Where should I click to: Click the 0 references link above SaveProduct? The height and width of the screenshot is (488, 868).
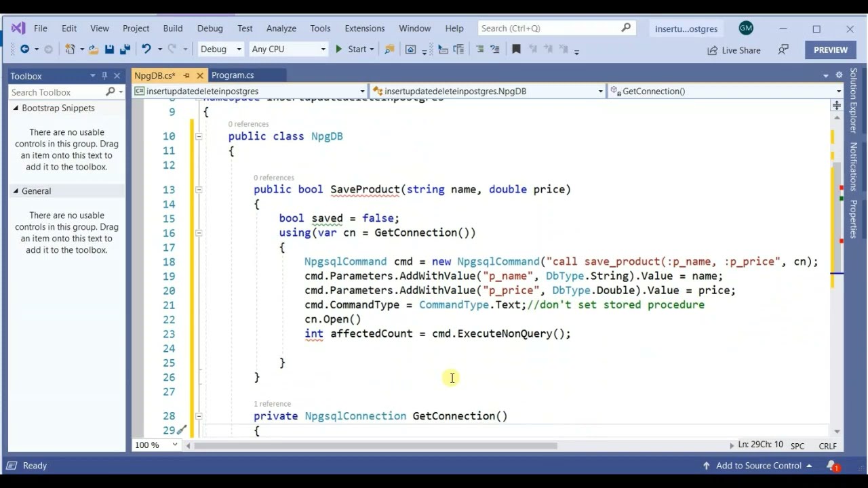tap(274, 178)
